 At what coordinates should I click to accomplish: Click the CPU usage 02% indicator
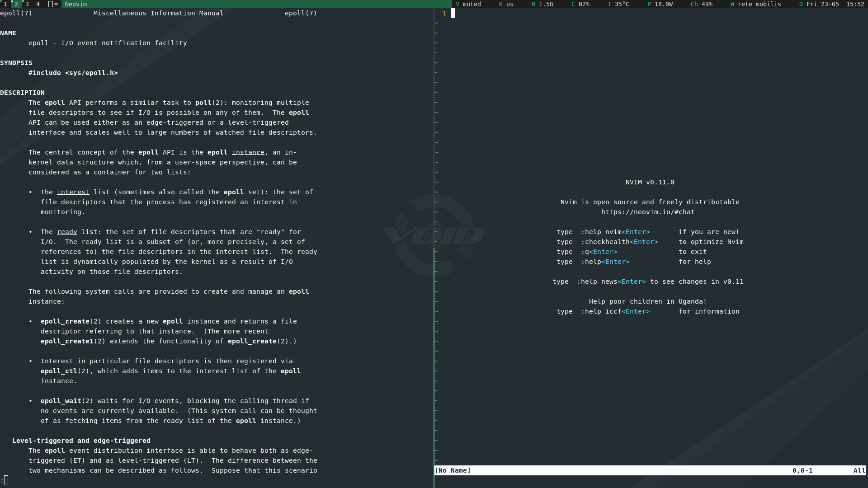(580, 4)
